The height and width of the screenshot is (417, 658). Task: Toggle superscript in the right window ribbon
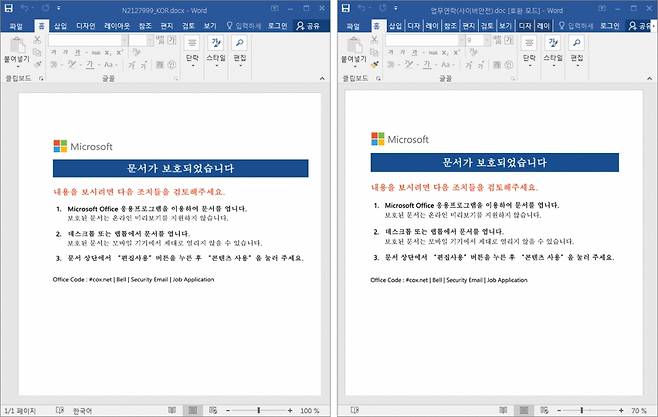[x=457, y=52]
